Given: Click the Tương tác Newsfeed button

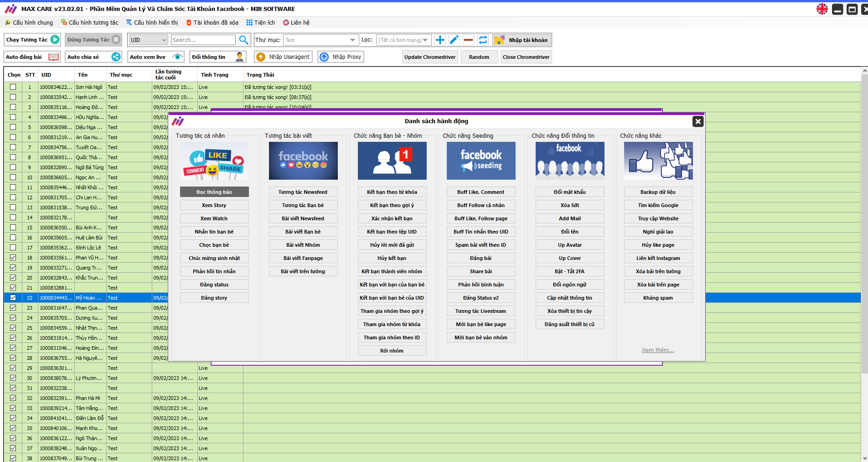Looking at the screenshot, I should pos(303,192).
